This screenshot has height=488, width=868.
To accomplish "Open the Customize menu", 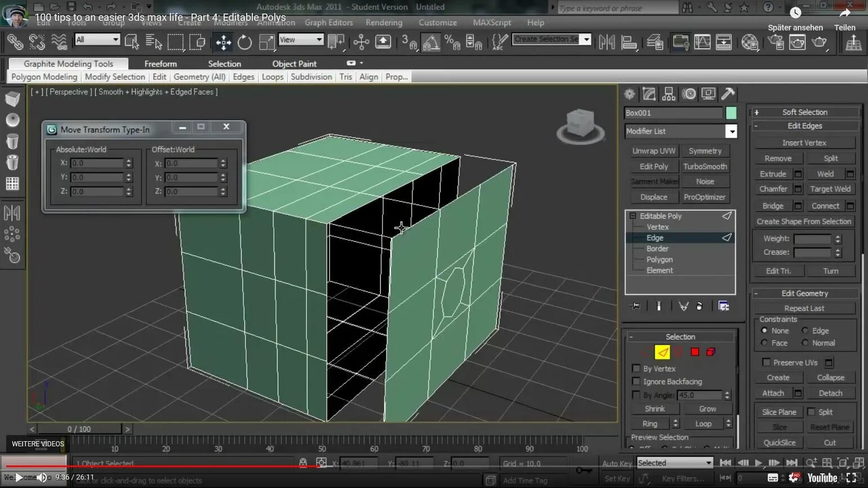I will [438, 23].
